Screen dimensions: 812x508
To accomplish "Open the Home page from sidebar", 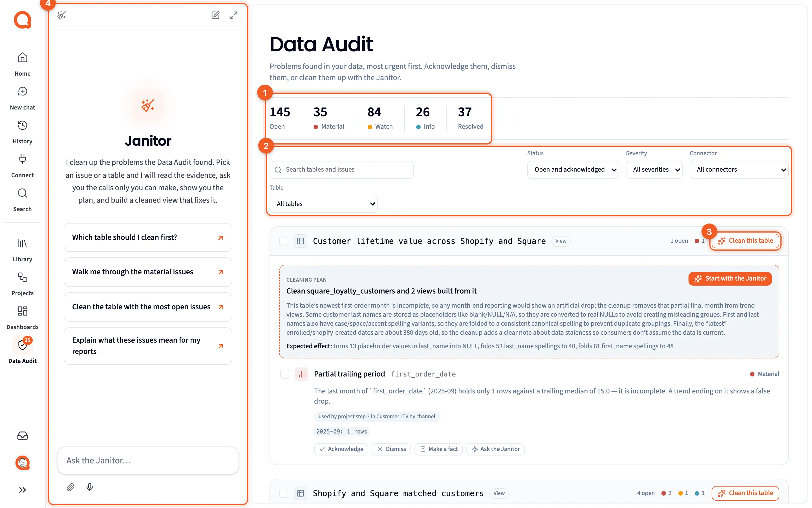I will pyautogui.click(x=23, y=64).
